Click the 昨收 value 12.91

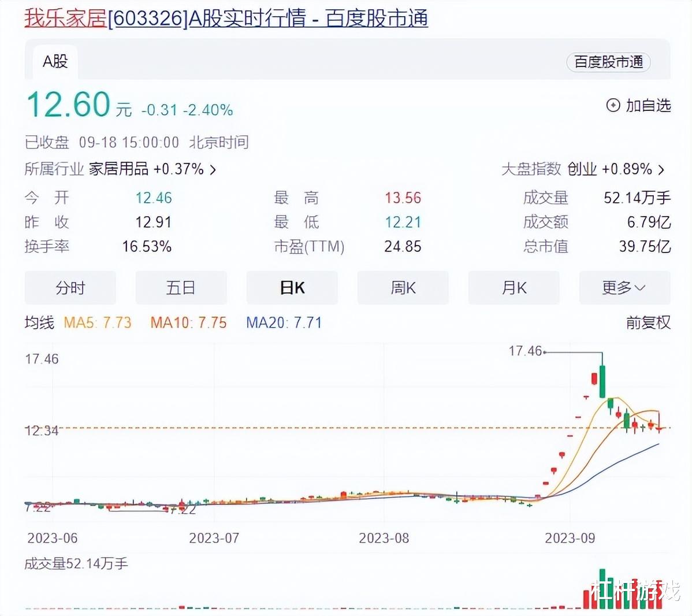pos(153,222)
